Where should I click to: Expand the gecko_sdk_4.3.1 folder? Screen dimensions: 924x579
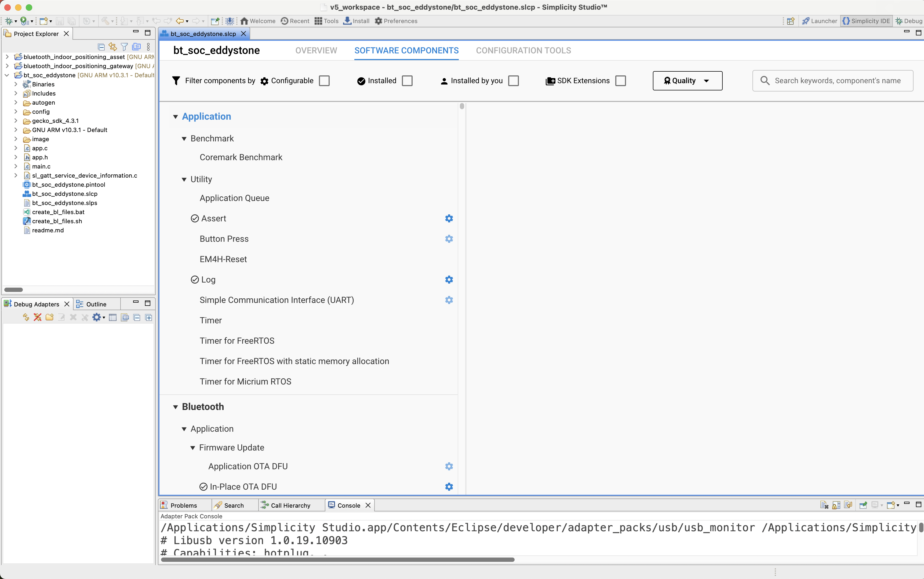[x=16, y=121]
